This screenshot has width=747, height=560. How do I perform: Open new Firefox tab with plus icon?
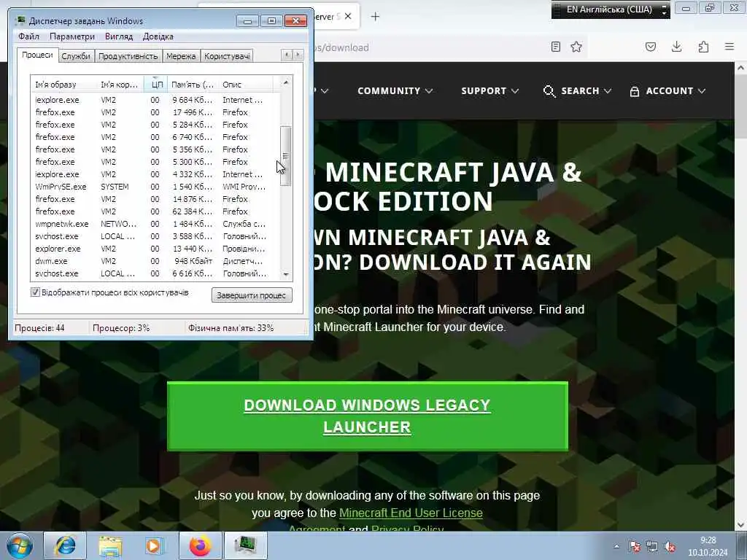[376, 17]
